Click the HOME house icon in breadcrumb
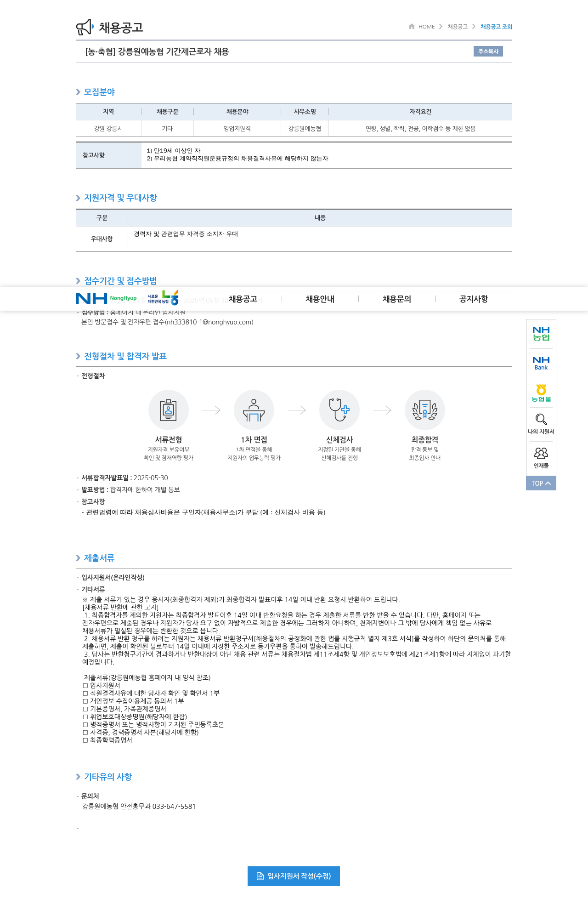This screenshot has width=588, height=904. click(412, 26)
